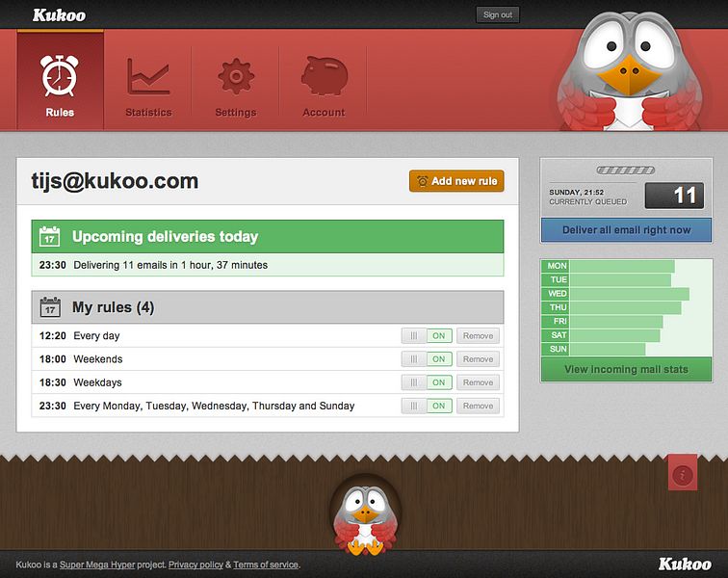Click the line chart Statistics icon

(148, 76)
